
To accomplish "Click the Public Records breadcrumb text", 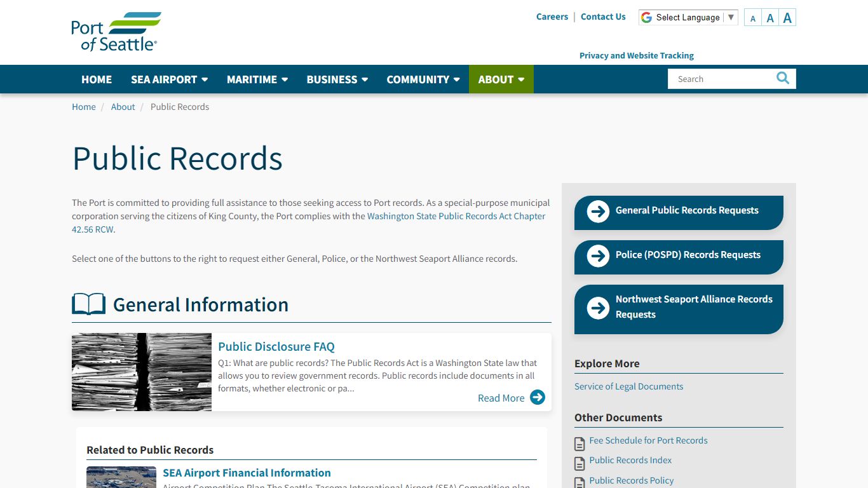I will pyautogui.click(x=180, y=107).
